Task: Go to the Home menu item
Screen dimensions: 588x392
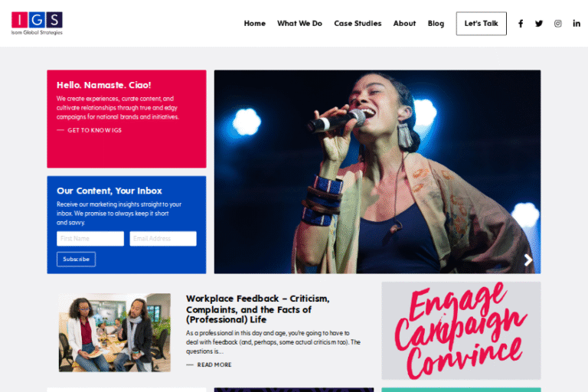Action: coord(255,23)
